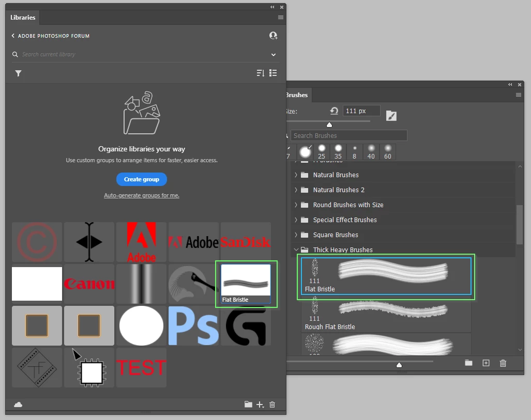Viewport: 531px width, 420px height.
Task: Open the sort order options icon
Action: 261,73
